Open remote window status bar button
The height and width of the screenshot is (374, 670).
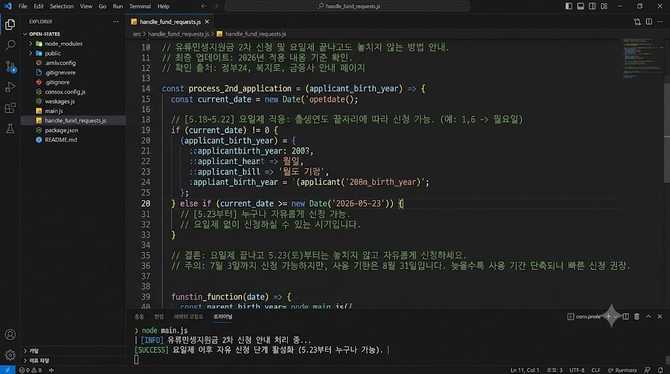pos(7,370)
